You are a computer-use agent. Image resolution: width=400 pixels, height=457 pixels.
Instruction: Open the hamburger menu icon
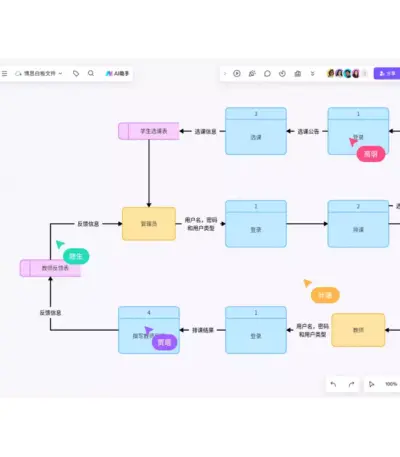[4, 73]
